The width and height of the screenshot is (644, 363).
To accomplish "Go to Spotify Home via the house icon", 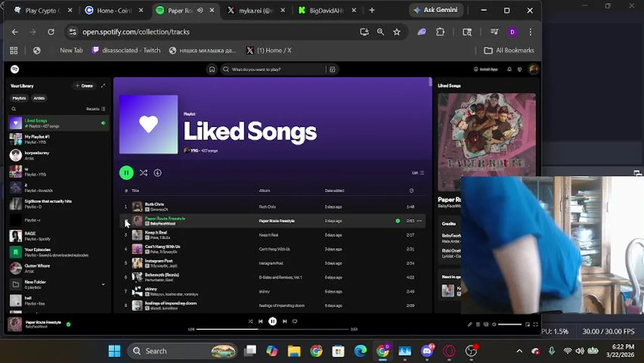I will (x=212, y=70).
